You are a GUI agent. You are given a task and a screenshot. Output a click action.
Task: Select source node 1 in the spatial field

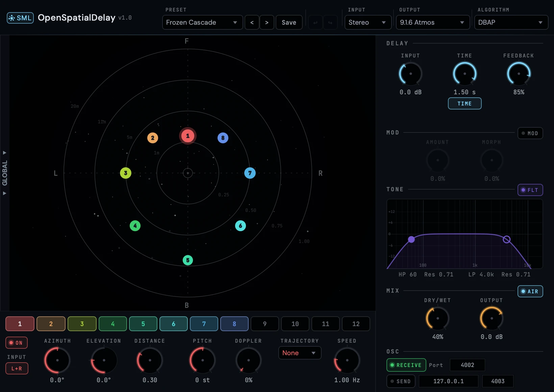pos(188,136)
